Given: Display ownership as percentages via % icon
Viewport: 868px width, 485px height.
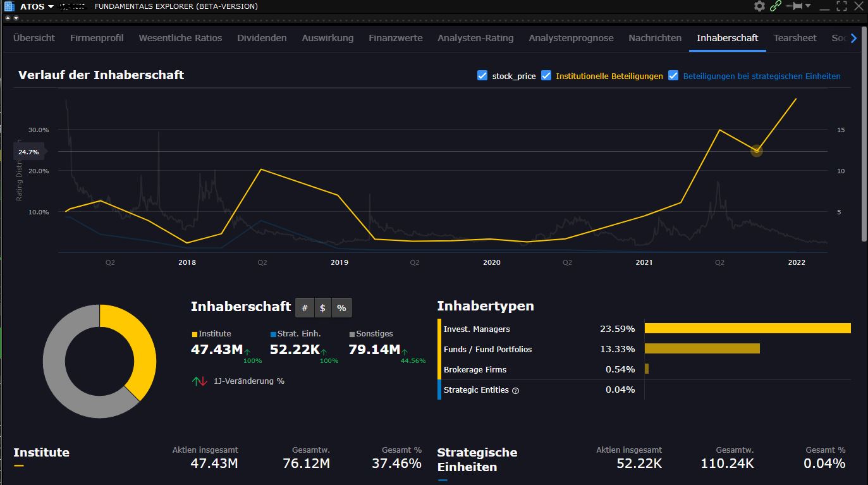Looking at the screenshot, I should (x=341, y=307).
